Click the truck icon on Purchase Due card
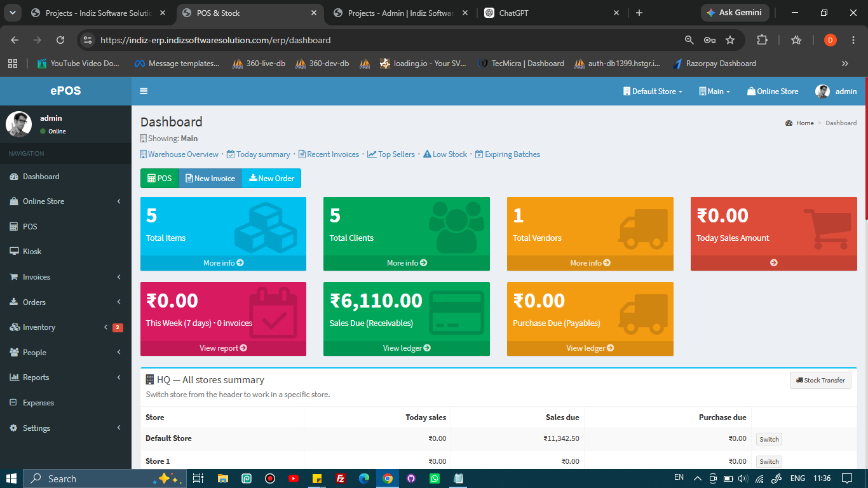Viewport: 868px width, 488px height. pos(643,314)
